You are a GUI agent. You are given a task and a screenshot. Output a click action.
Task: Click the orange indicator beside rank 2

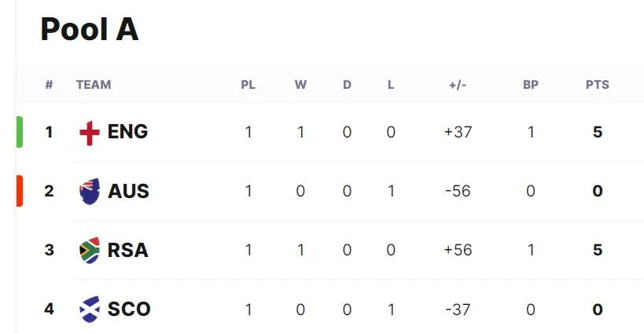20,191
